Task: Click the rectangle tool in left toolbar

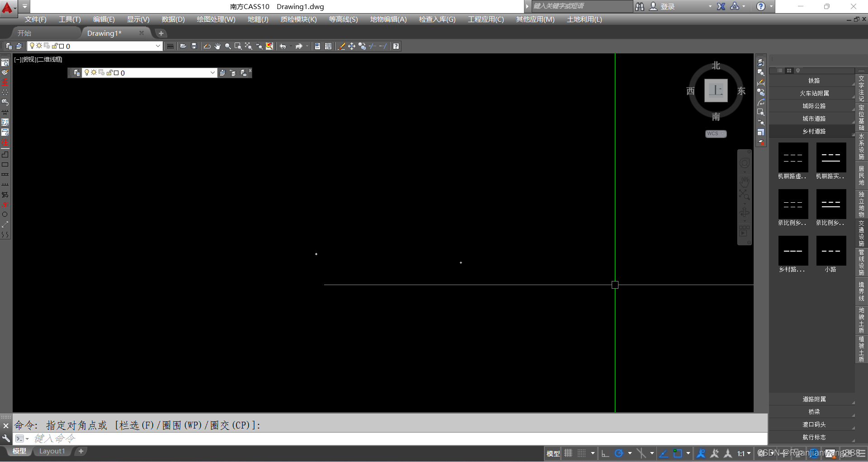Action: coord(5,165)
